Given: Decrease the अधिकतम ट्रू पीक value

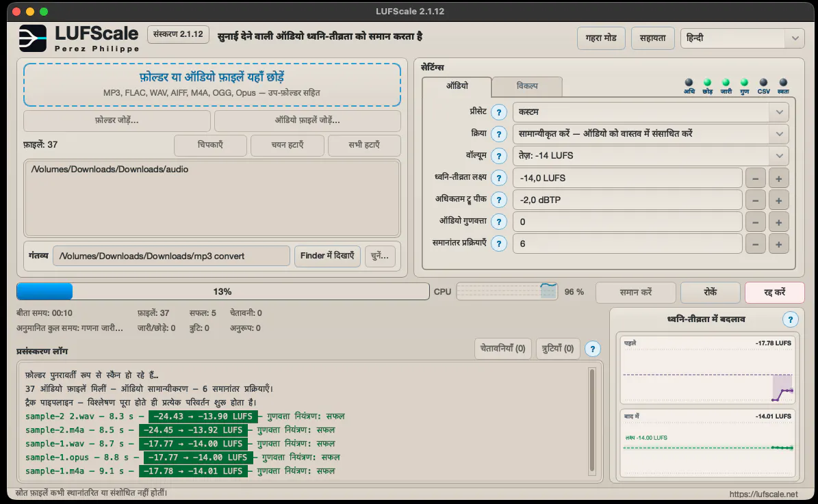Looking at the screenshot, I should [756, 200].
